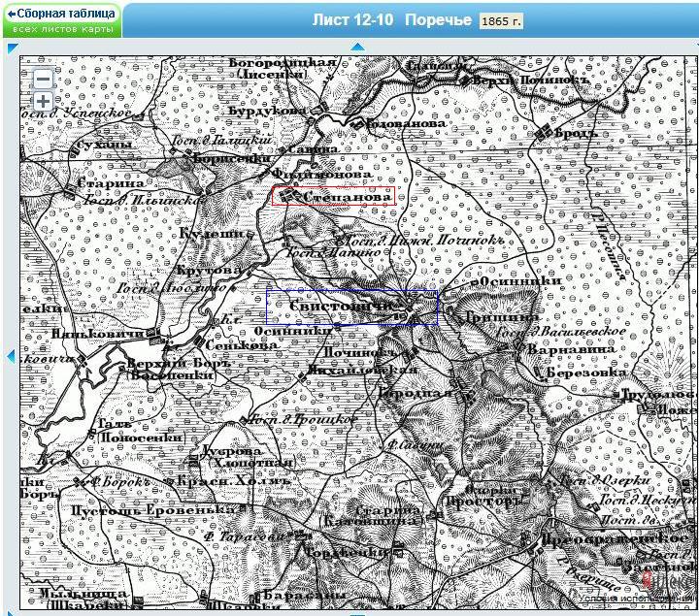699x616 pixels.
Task: Click the Лист 12-10 Поречье title
Action: point(392,20)
